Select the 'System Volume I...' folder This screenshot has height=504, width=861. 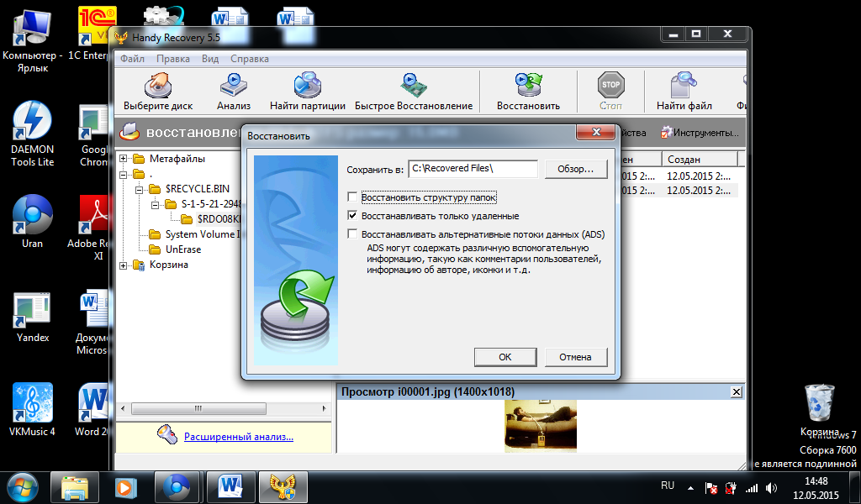coord(203,234)
